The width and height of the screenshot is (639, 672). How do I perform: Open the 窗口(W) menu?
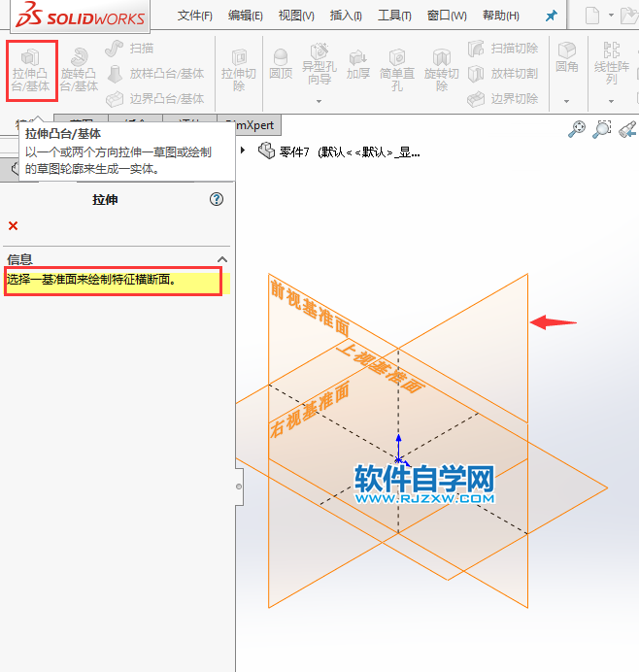[x=447, y=16]
